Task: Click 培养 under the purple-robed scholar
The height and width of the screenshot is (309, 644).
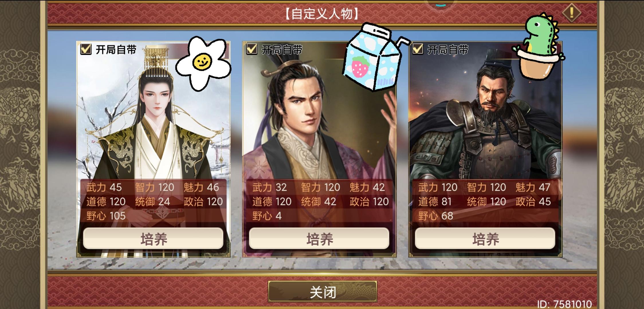Action: click(319, 239)
